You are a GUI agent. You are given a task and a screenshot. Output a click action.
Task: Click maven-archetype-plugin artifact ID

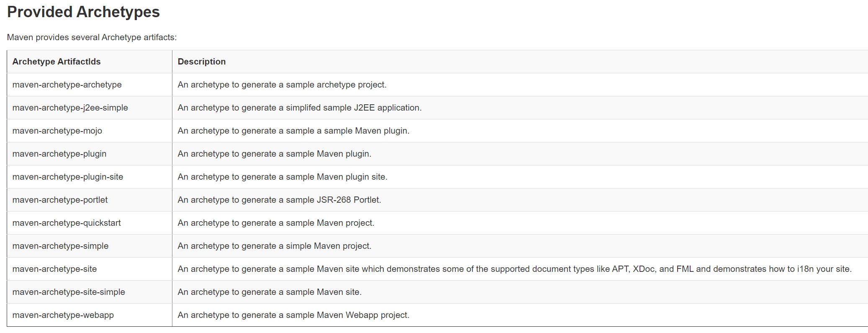[59, 154]
